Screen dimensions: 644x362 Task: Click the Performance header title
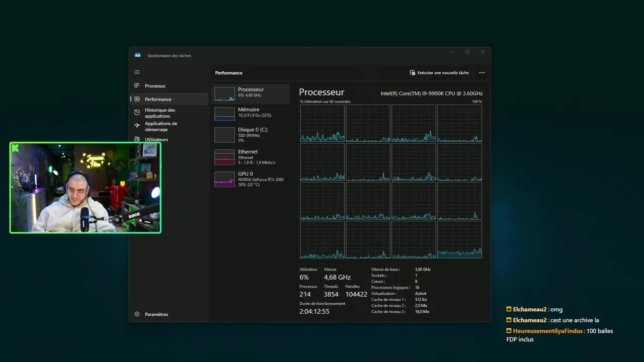[229, 73]
